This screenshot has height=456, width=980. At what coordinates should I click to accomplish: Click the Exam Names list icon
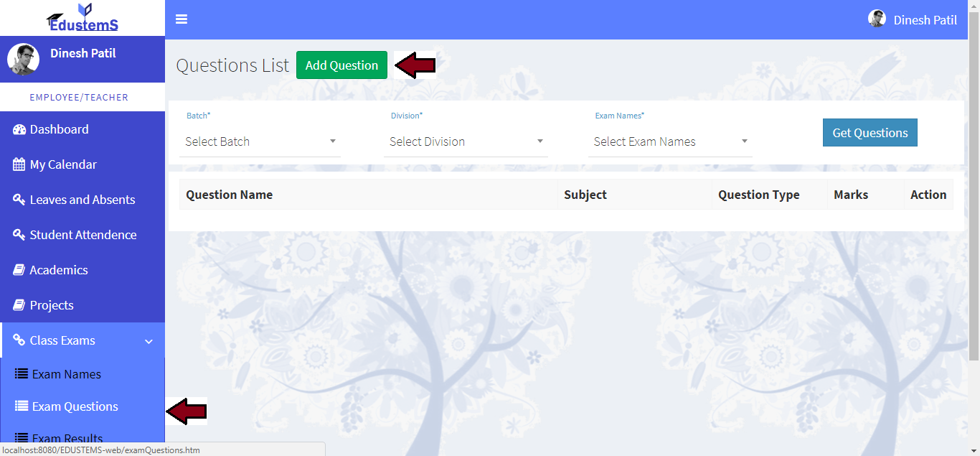pyautogui.click(x=22, y=374)
